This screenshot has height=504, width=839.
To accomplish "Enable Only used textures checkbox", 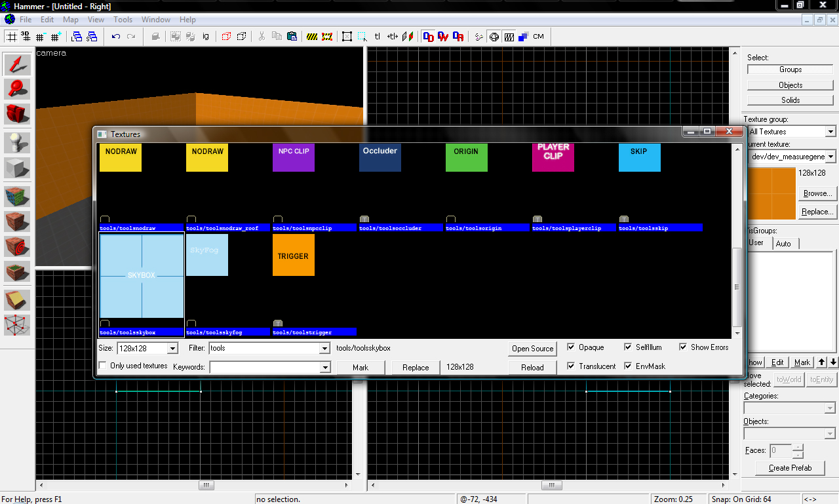I will 102,366.
